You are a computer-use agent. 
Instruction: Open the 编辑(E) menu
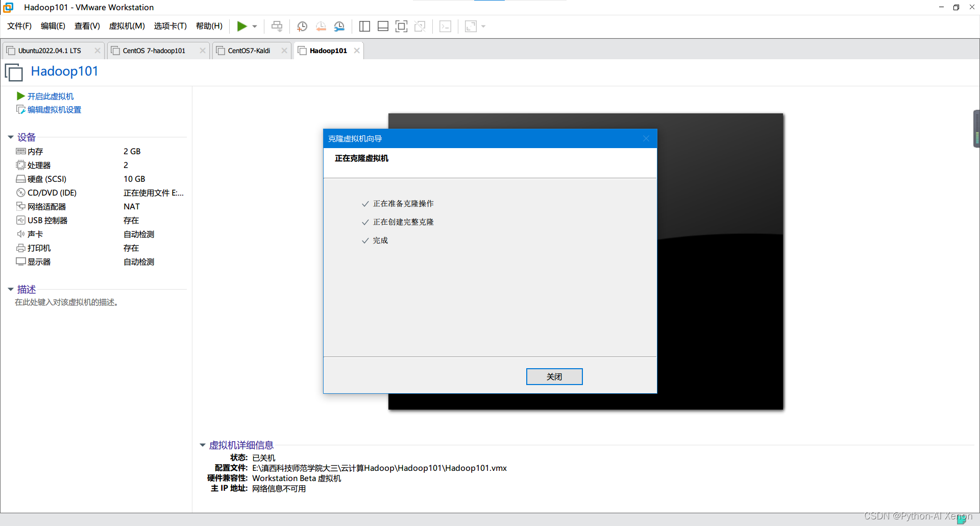pos(53,26)
